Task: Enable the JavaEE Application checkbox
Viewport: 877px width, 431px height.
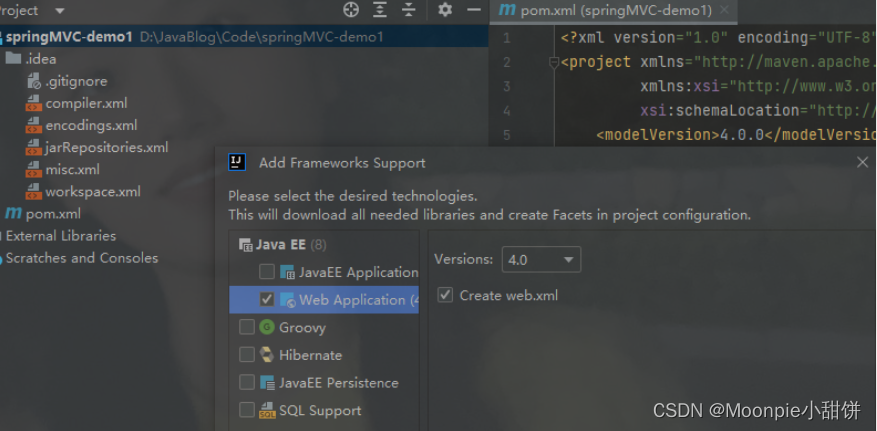Action: tap(267, 272)
